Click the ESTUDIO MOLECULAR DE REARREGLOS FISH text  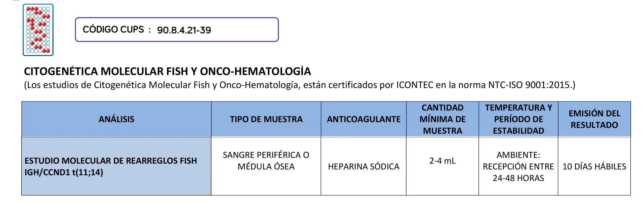(111, 161)
